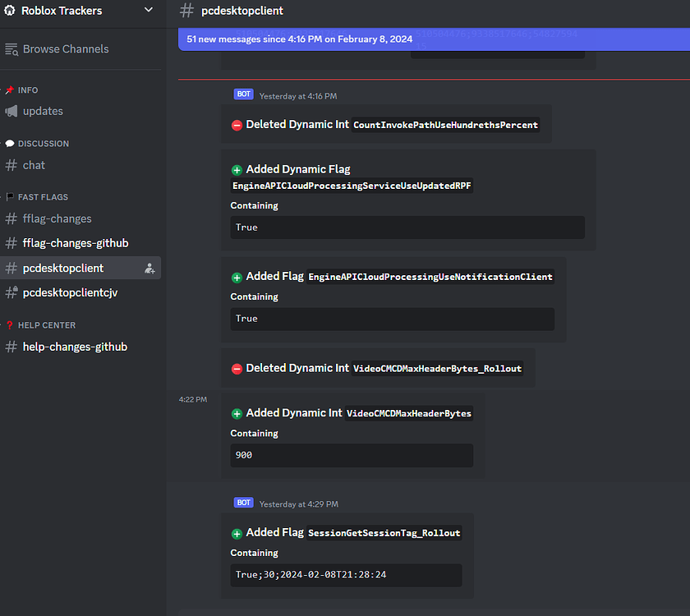Screen dimensions: 690x616
Task: Click the 51 new messages banner
Action: (434, 39)
